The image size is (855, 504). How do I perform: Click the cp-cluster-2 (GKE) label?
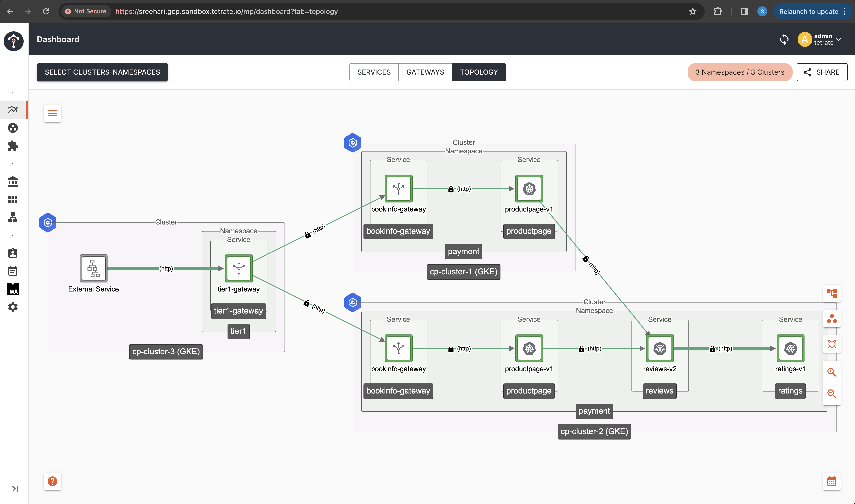[594, 431]
